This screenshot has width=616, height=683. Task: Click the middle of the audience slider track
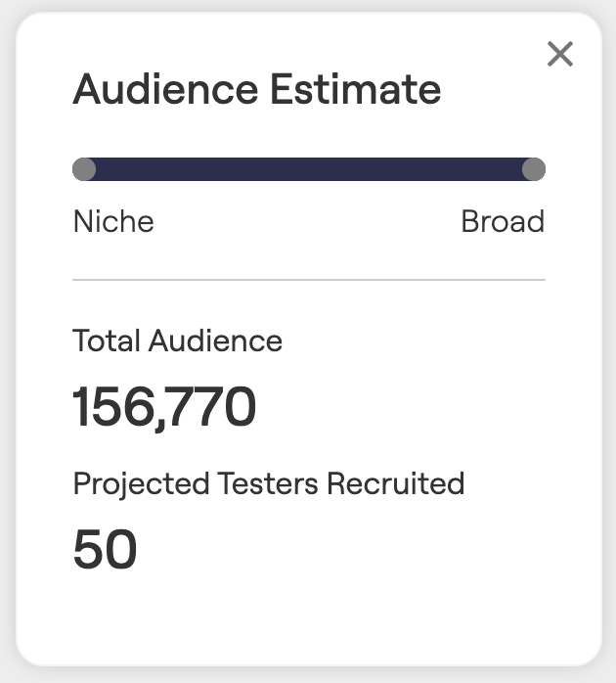click(x=309, y=169)
